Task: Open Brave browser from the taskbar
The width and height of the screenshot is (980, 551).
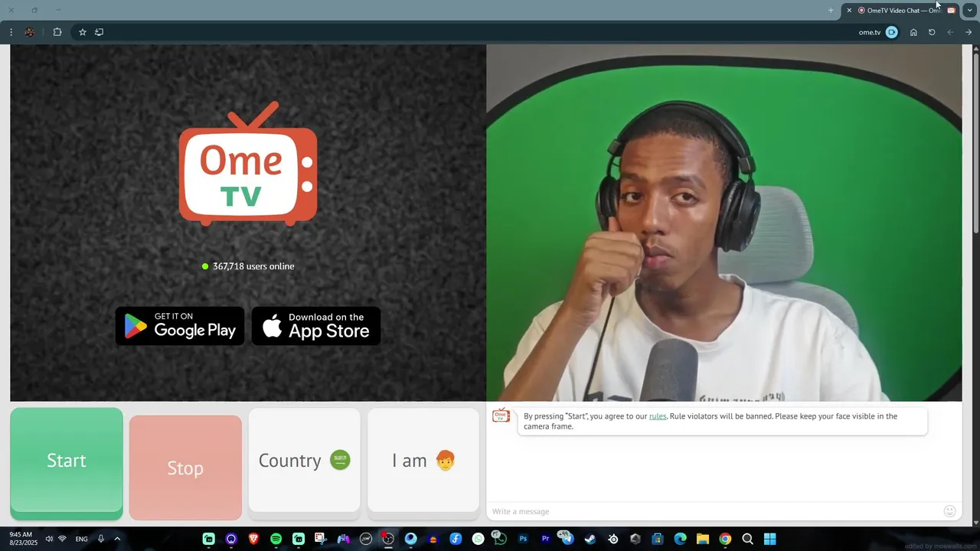Action: tap(253, 539)
